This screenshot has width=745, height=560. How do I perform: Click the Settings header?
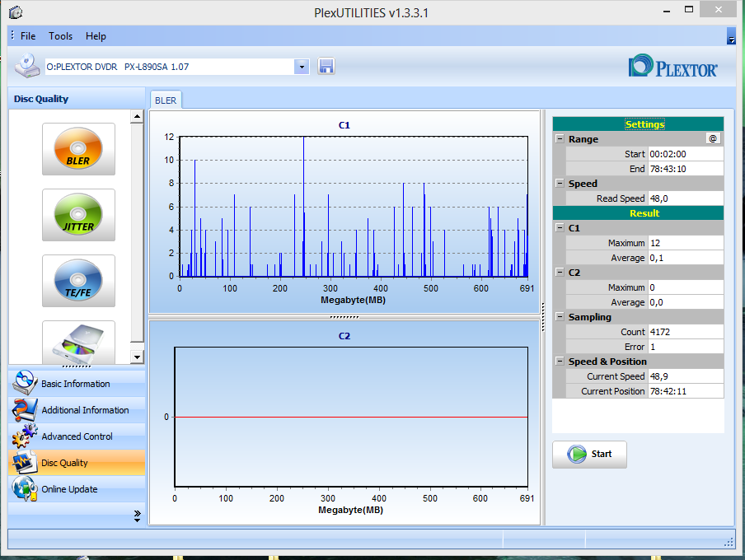pyautogui.click(x=638, y=124)
